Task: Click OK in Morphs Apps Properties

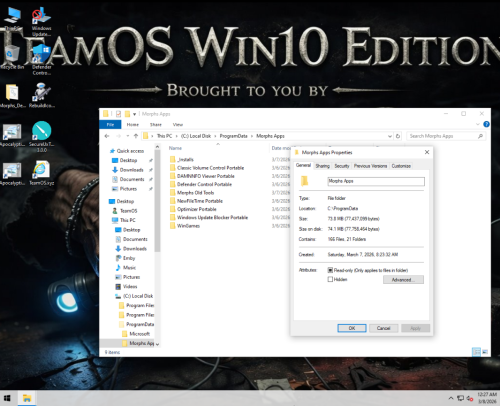Action: tap(352, 328)
